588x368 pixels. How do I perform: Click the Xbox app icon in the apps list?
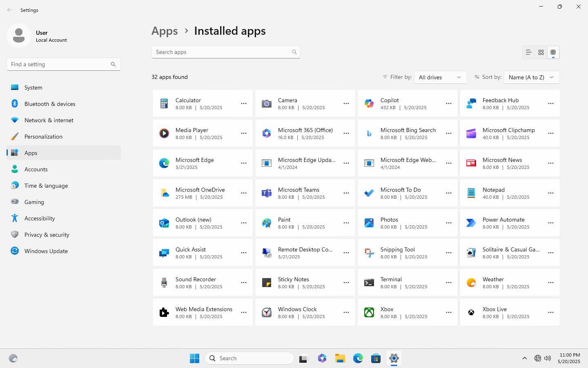(369, 312)
